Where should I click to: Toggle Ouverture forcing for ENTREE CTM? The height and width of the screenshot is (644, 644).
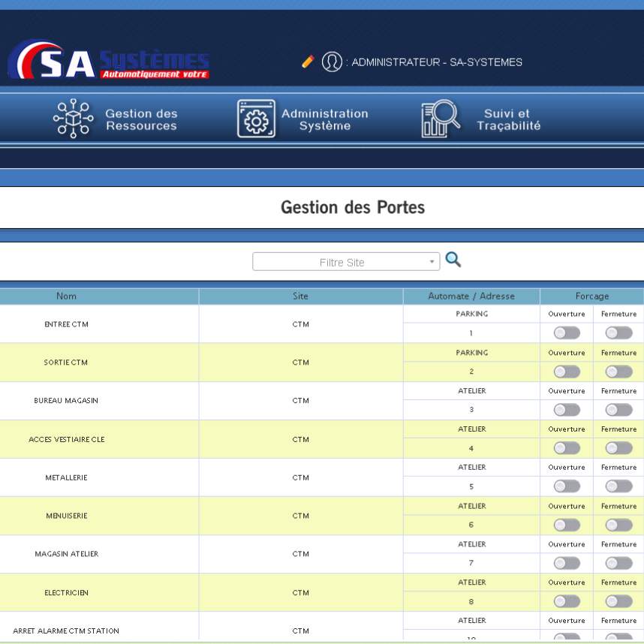point(567,333)
